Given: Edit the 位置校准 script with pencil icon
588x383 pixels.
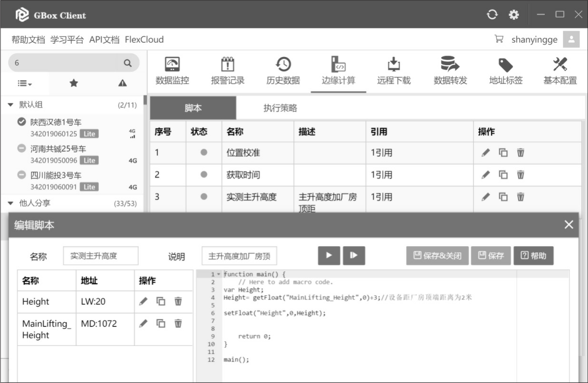Looking at the screenshot, I should point(485,153).
